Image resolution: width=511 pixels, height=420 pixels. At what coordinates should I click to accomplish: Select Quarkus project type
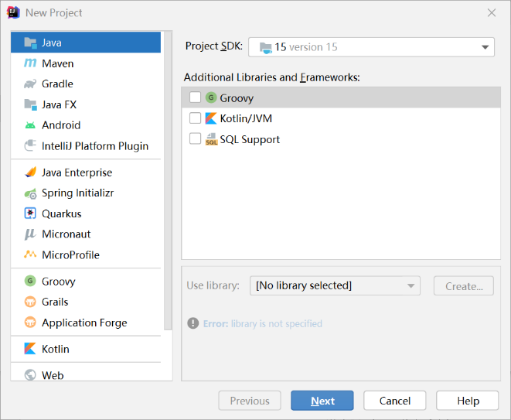click(x=86, y=214)
